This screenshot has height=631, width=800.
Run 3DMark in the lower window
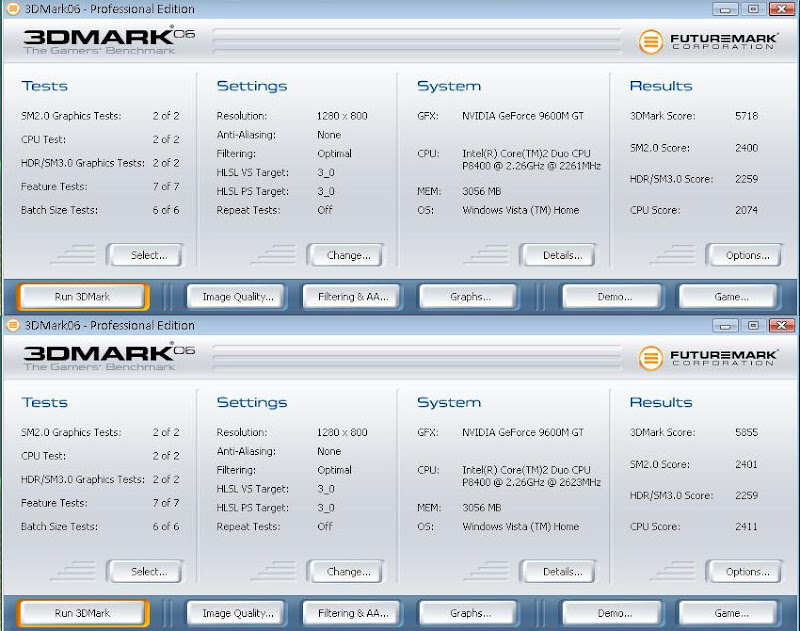83,613
